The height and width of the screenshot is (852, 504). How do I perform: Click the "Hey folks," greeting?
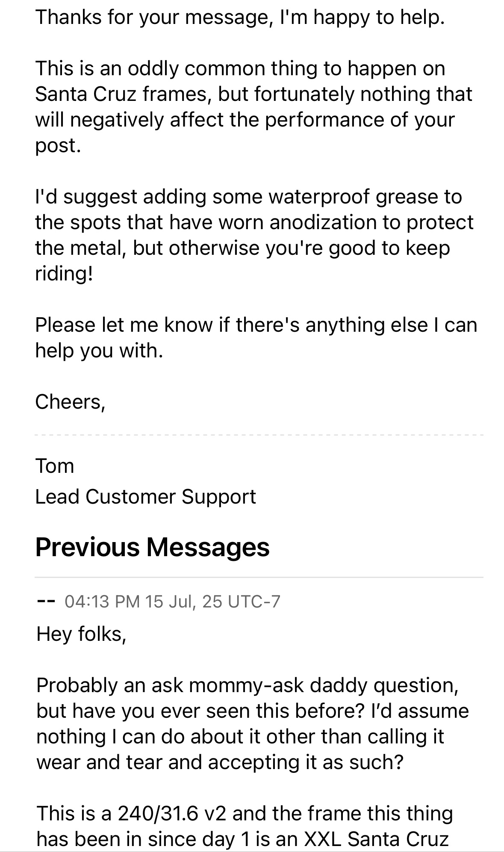click(81, 633)
